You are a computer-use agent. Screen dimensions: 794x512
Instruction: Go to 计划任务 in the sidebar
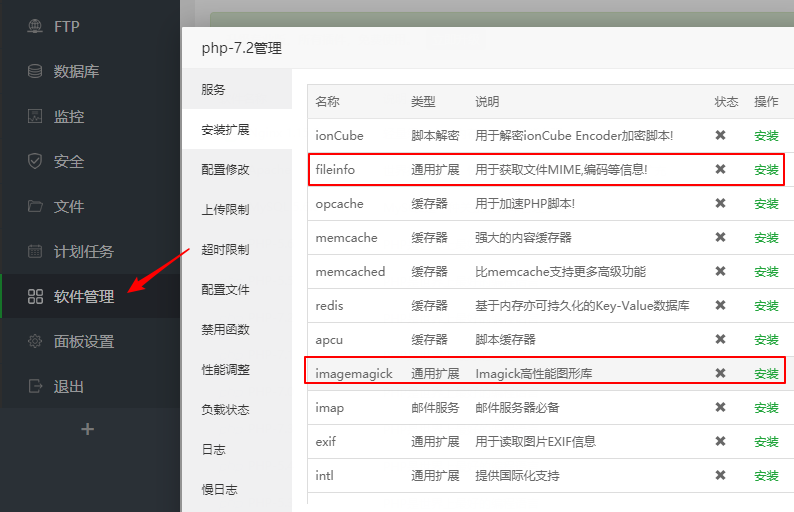click(90, 251)
